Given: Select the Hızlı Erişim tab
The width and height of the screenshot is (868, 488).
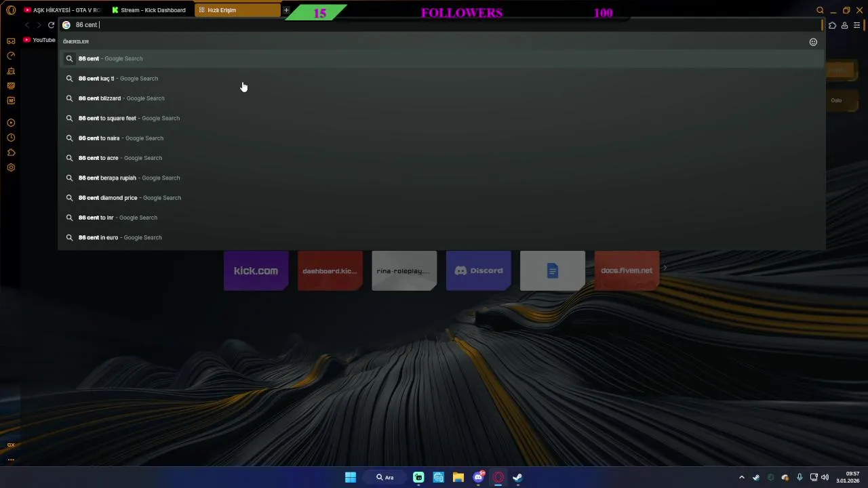Looking at the screenshot, I should coord(237,10).
